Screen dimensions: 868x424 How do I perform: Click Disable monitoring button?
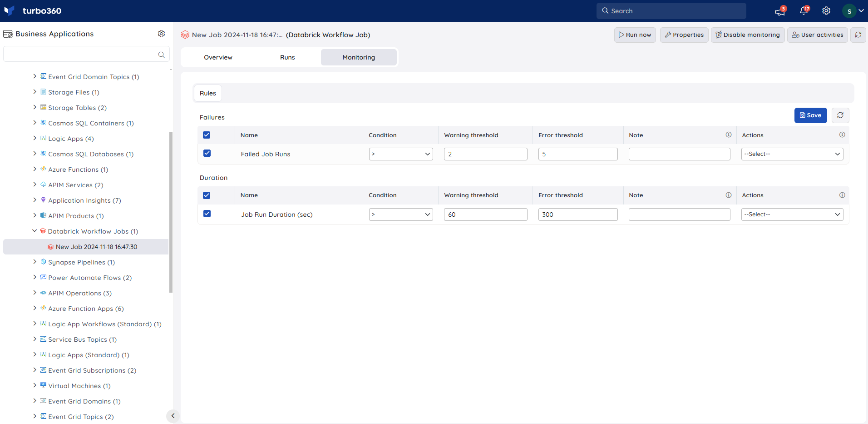pyautogui.click(x=748, y=35)
